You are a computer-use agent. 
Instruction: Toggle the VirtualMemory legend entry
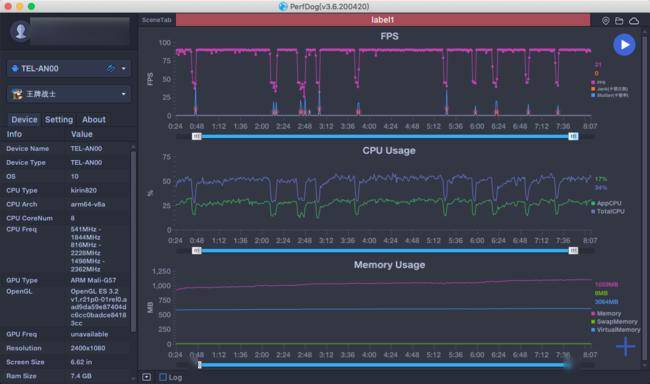(x=616, y=330)
